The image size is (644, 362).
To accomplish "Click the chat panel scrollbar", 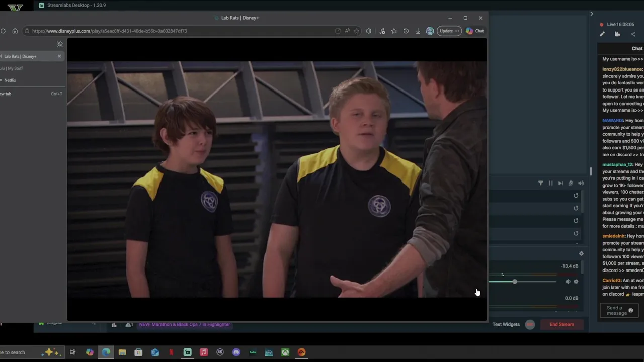I will pyautogui.click(x=591, y=171).
